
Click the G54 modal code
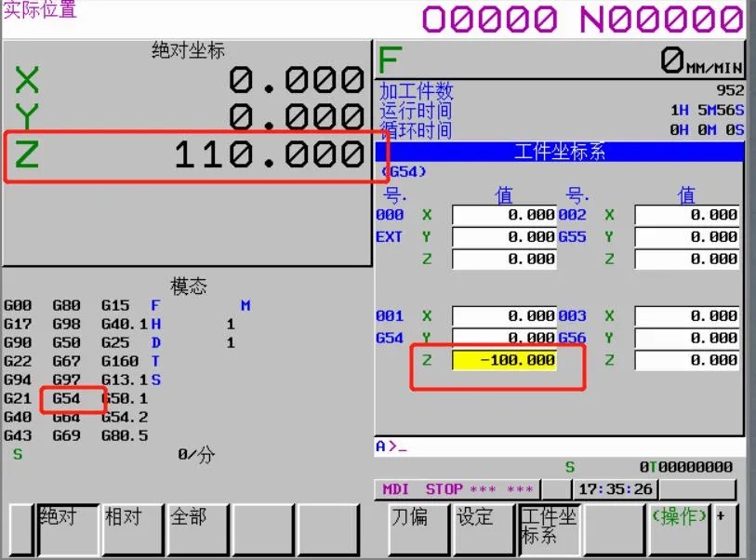(66, 398)
